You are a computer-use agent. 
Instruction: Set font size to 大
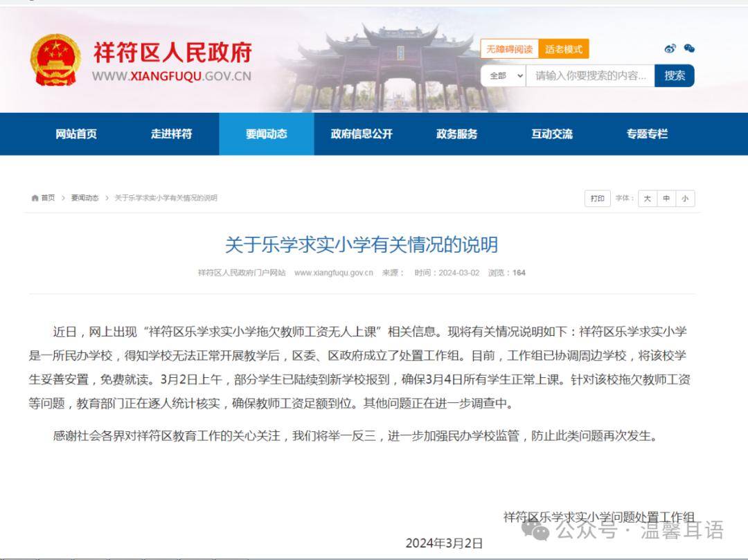point(647,199)
